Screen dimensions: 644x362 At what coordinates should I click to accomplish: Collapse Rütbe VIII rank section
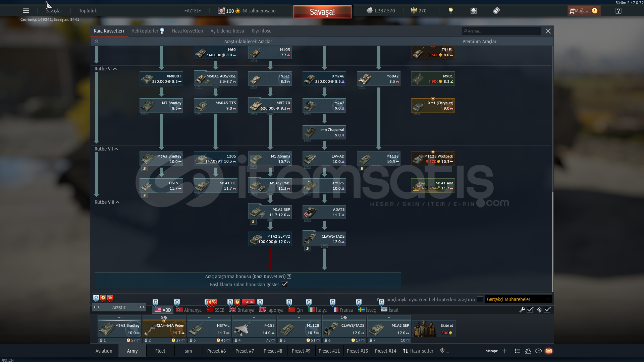click(x=118, y=202)
